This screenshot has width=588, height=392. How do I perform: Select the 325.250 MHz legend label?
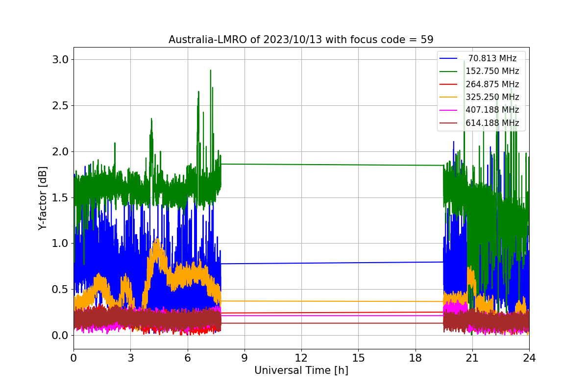coord(492,97)
